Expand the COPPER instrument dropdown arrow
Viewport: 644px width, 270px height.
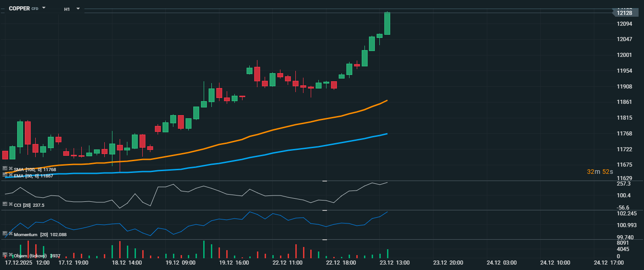pyautogui.click(x=44, y=8)
